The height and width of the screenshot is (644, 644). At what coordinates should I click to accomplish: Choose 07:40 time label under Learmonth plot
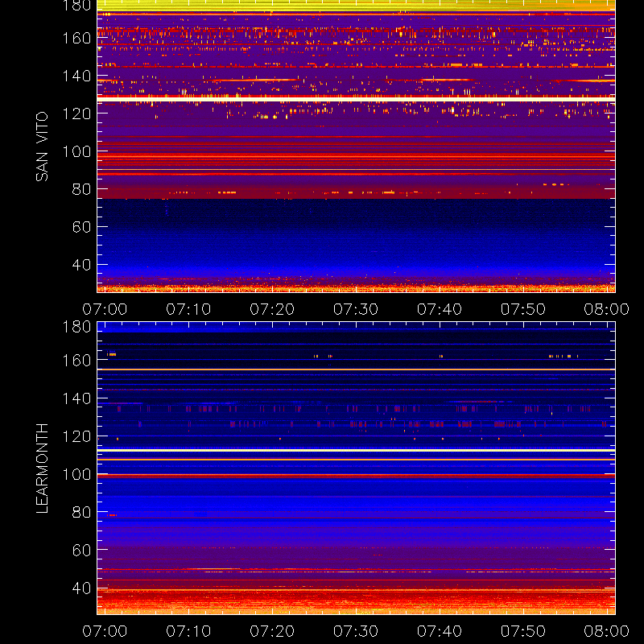[x=440, y=631]
